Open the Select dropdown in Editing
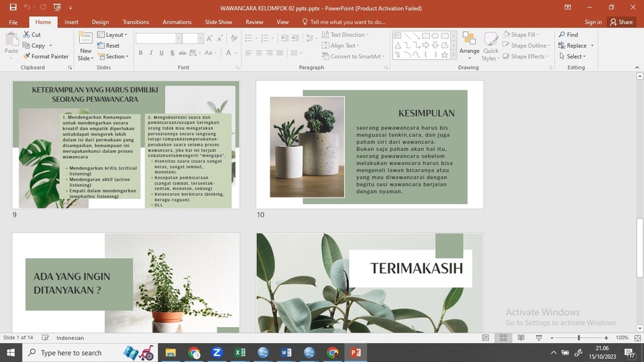 (572, 56)
